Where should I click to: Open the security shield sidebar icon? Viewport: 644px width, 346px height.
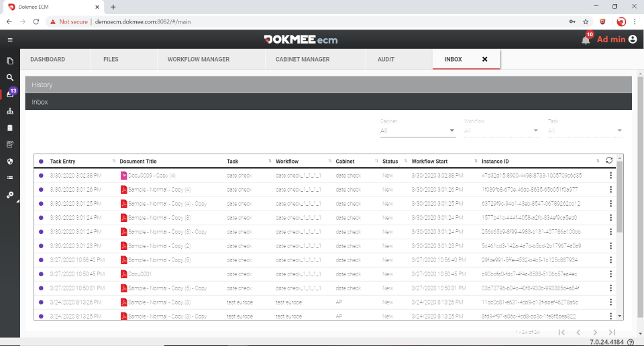10,162
